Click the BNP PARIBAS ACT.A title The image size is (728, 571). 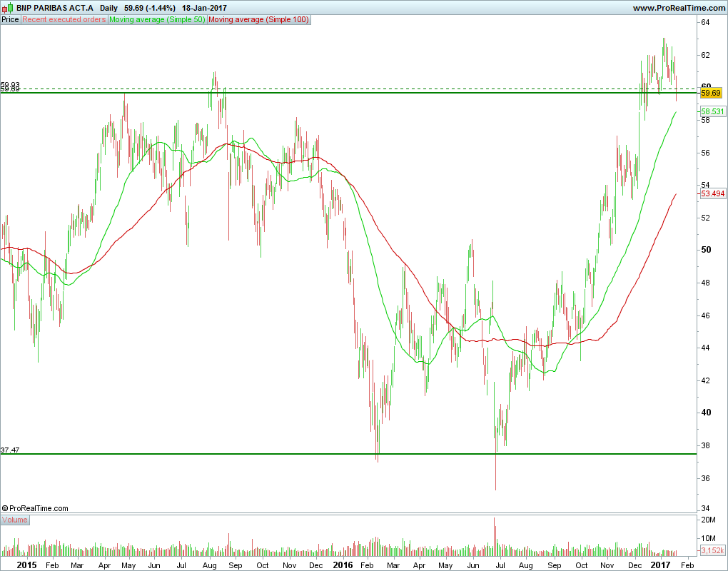pos(55,8)
